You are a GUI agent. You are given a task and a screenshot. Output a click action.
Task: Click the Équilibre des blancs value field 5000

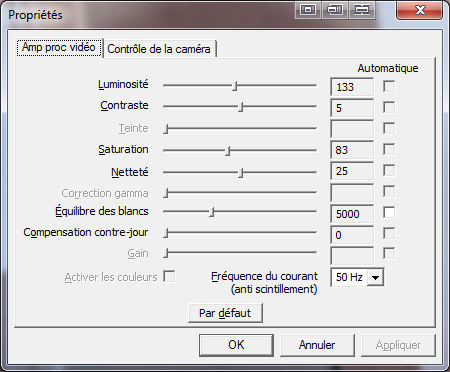click(352, 214)
